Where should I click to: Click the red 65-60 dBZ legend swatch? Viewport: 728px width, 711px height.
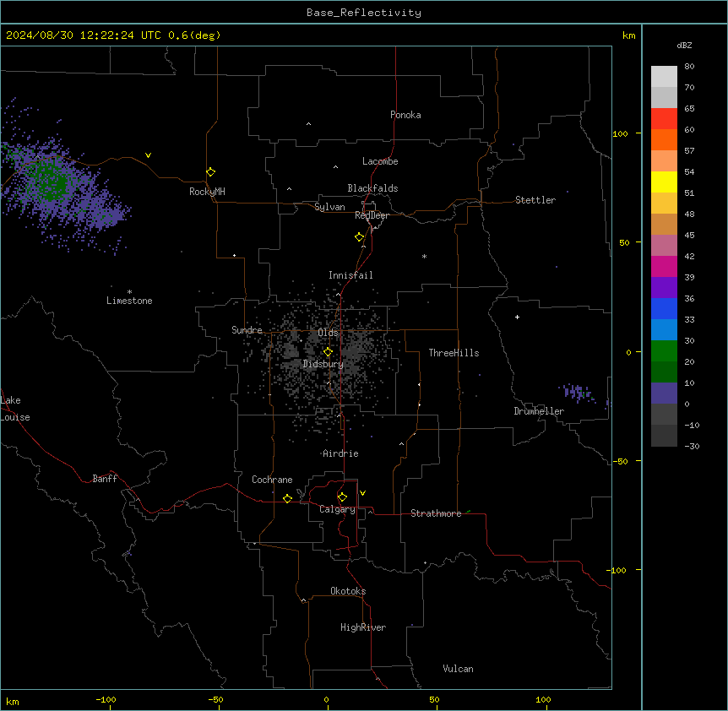coord(664,119)
